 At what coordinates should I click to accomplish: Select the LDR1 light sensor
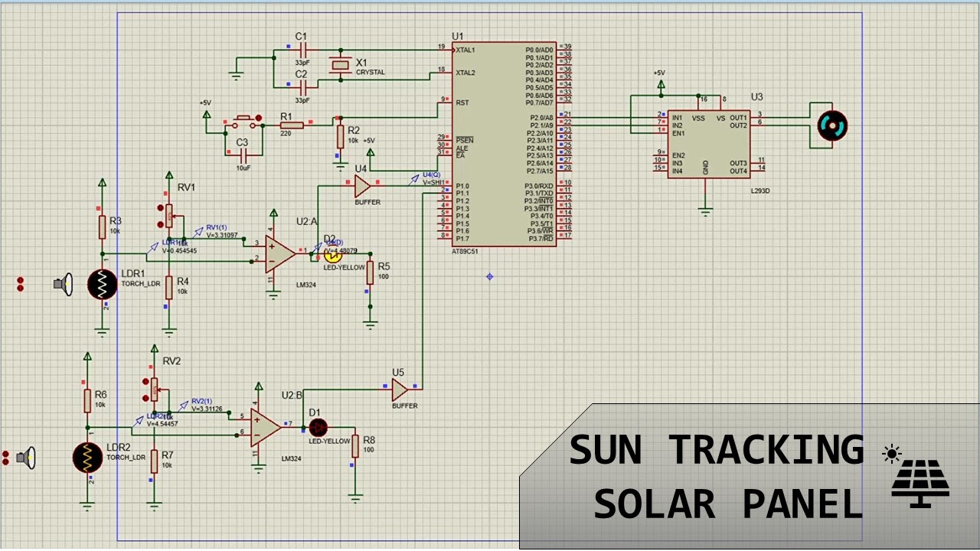tap(103, 284)
